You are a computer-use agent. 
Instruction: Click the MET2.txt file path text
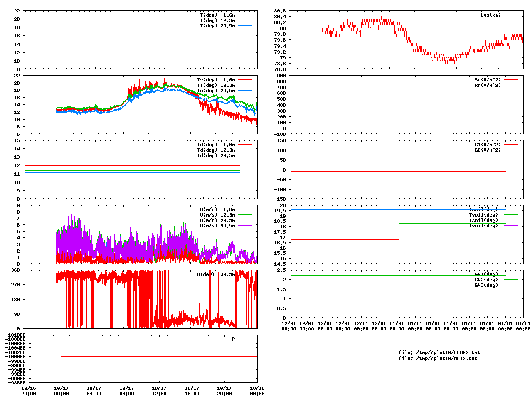(438, 358)
